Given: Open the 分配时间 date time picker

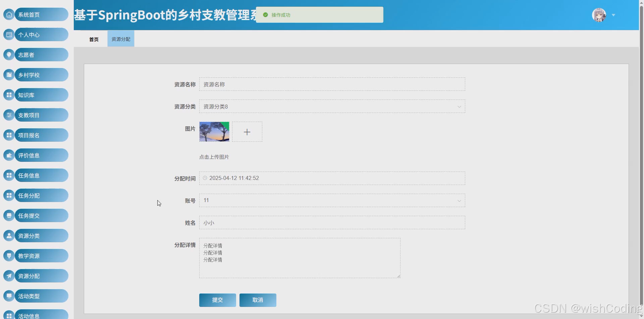Looking at the screenshot, I should click(332, 178).
